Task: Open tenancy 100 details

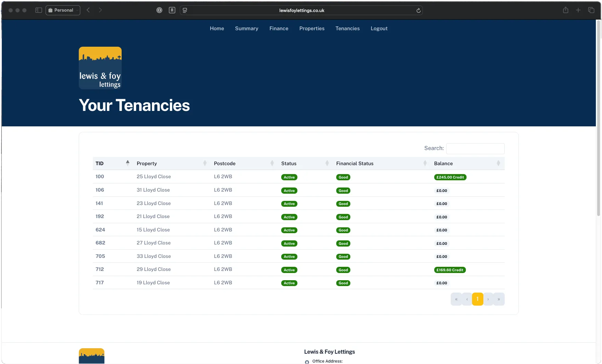Action: [99, 177]
